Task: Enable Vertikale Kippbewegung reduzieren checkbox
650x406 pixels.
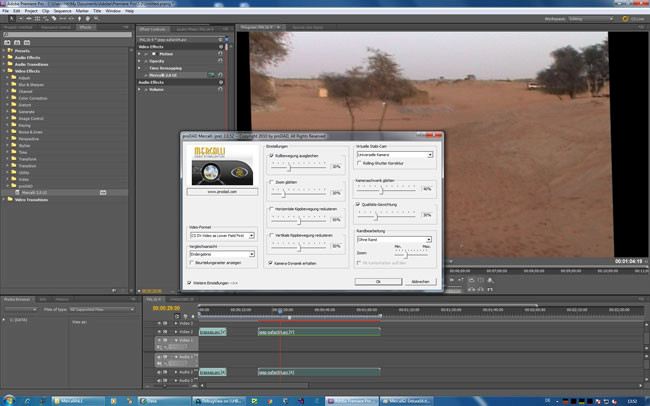Action: 272,235
